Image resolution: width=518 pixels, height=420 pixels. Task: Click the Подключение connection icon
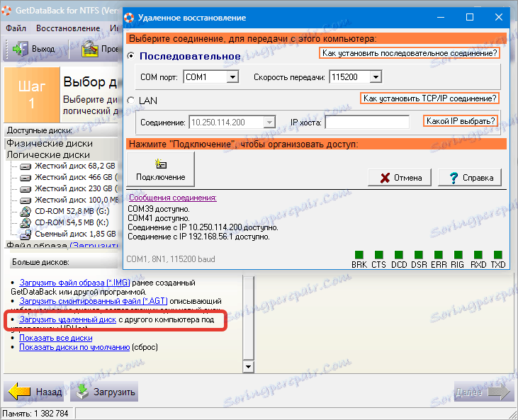[x=161, y=164]
